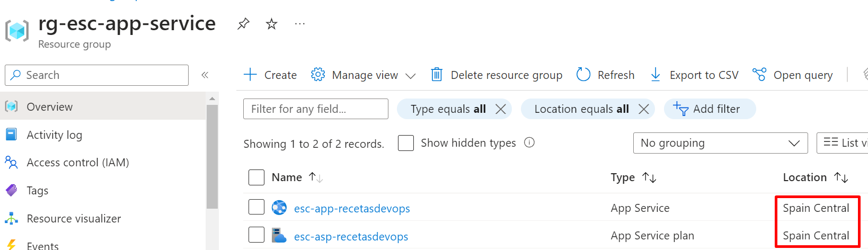Open the Manage view dropdown

click(363, 75)
